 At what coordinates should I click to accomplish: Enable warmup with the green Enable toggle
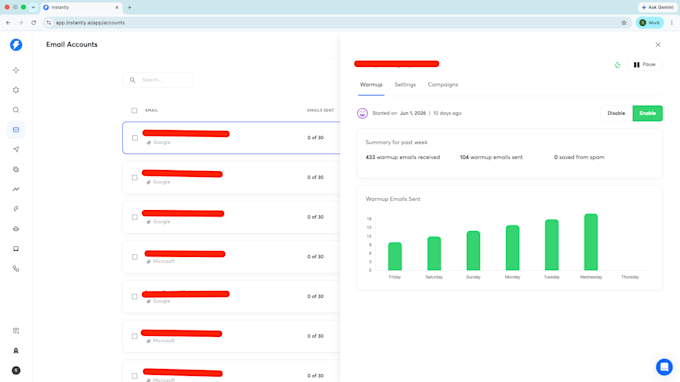(x=647, y=113)
